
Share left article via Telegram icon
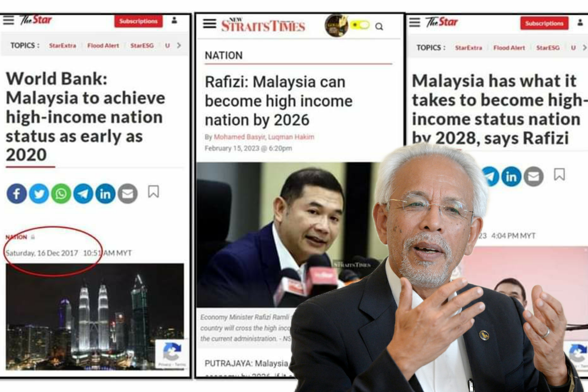(83, 193)
